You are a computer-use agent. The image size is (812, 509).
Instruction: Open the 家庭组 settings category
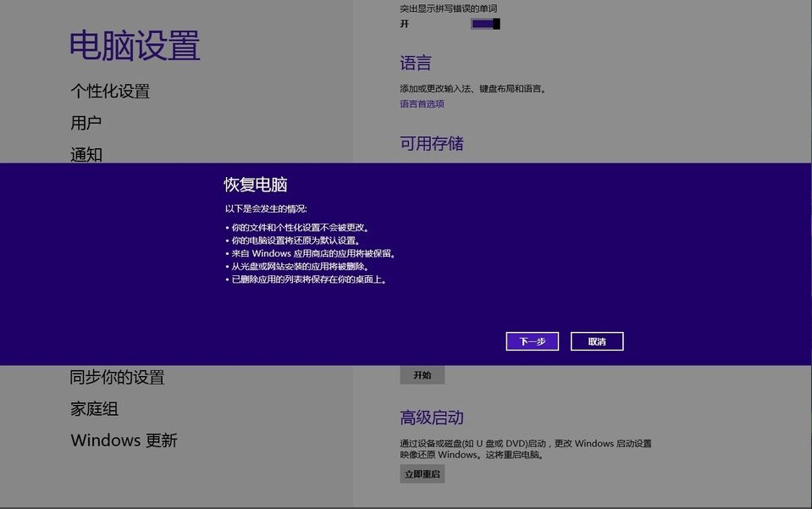pyautogui.click(x=94, y=409)
